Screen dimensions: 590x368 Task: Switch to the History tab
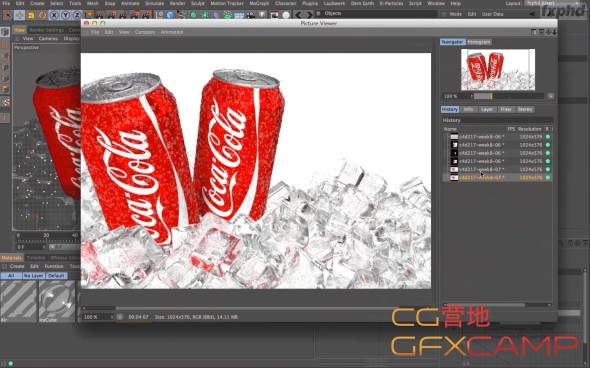tap(450, 109)
